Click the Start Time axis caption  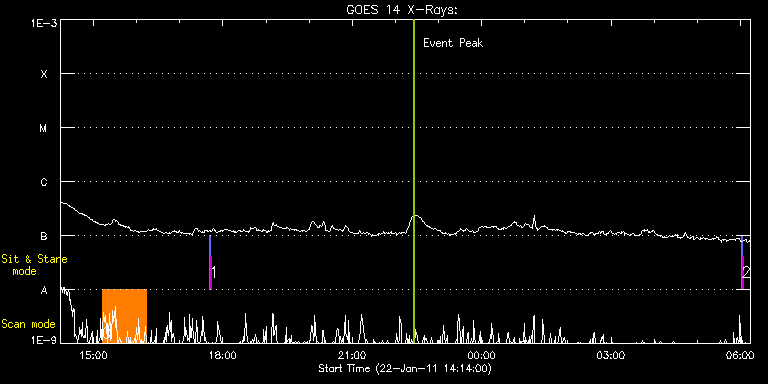coord(405,368)
